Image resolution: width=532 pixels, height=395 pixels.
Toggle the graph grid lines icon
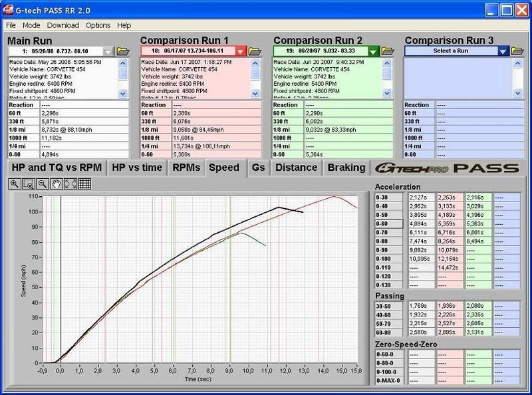click(x=84, y=184)
